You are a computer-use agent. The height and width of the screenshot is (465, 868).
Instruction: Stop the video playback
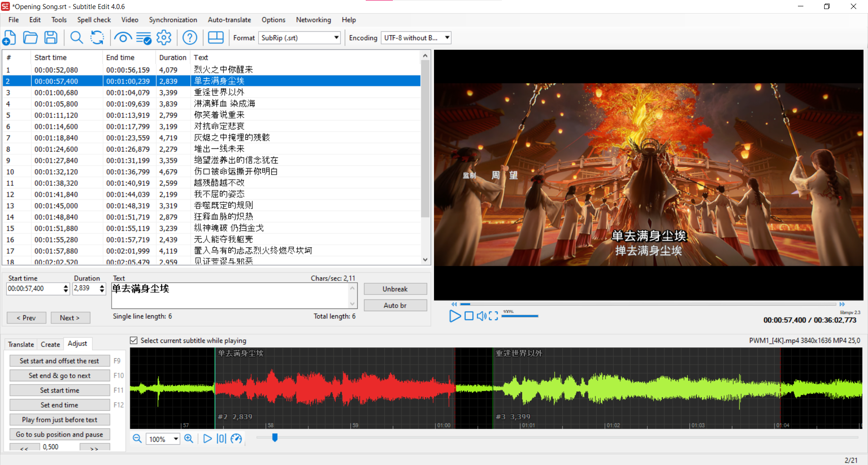click(469, 316)
